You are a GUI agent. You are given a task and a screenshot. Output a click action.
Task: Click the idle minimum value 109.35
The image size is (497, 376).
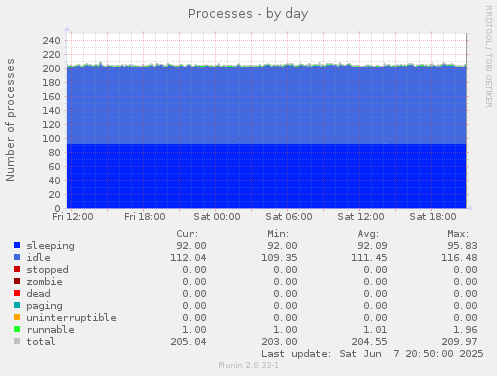coord(279,258)
